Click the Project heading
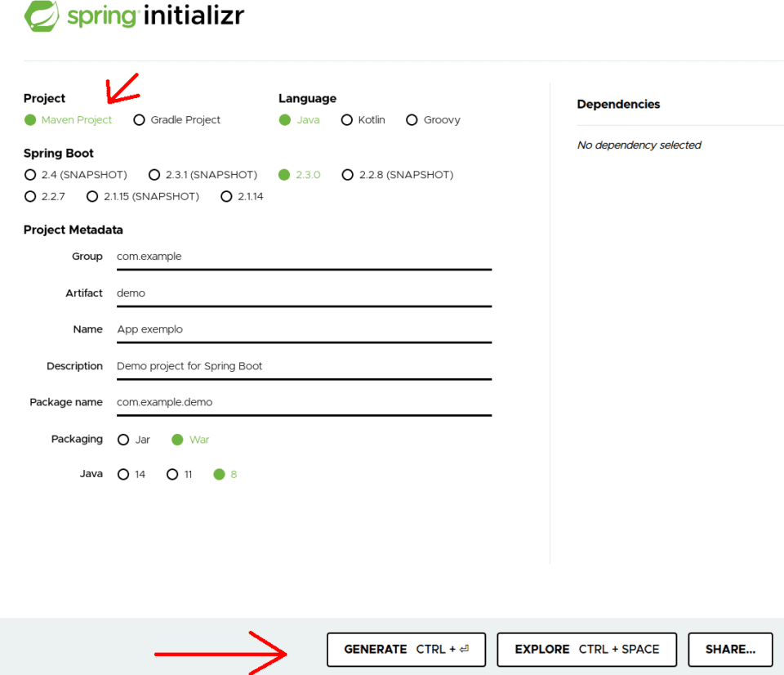 pos(44,99)
